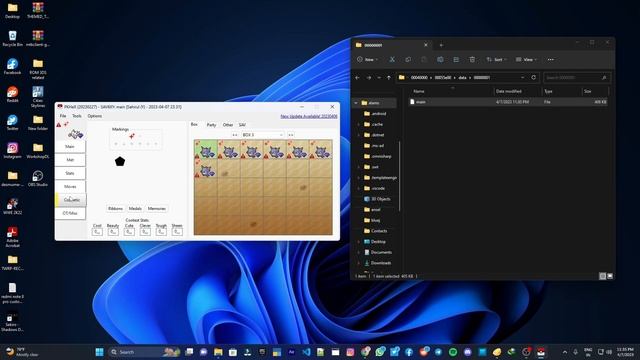Open the Main editor tab

point(70,147)
